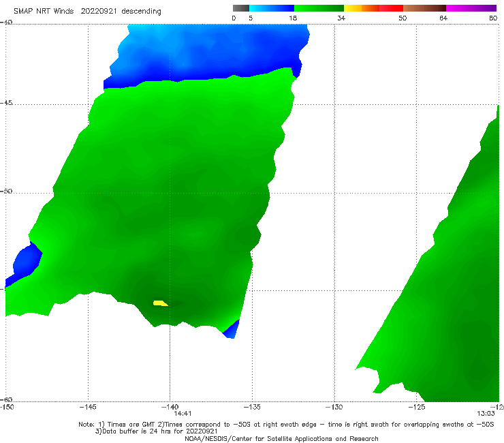Click the longitude label "-135"
The image size is (504, 443).
[x=252, y=407]
